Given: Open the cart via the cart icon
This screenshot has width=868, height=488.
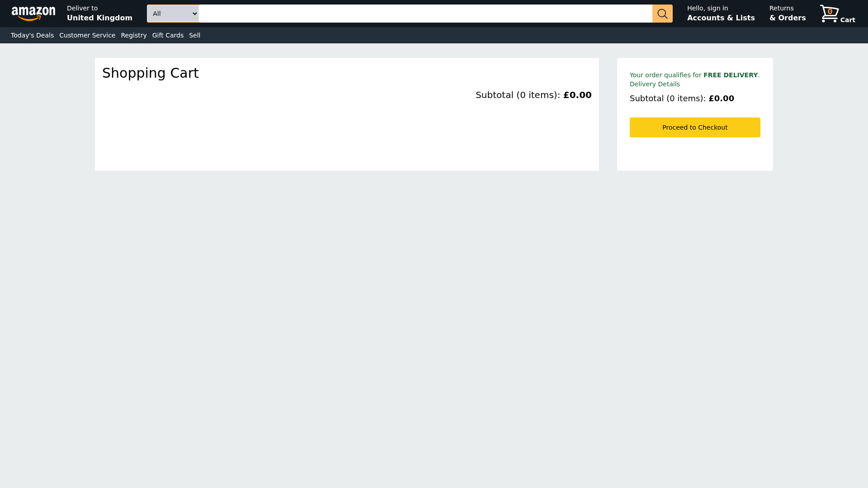Looking at the screenshot, I should tap(829, 14).
